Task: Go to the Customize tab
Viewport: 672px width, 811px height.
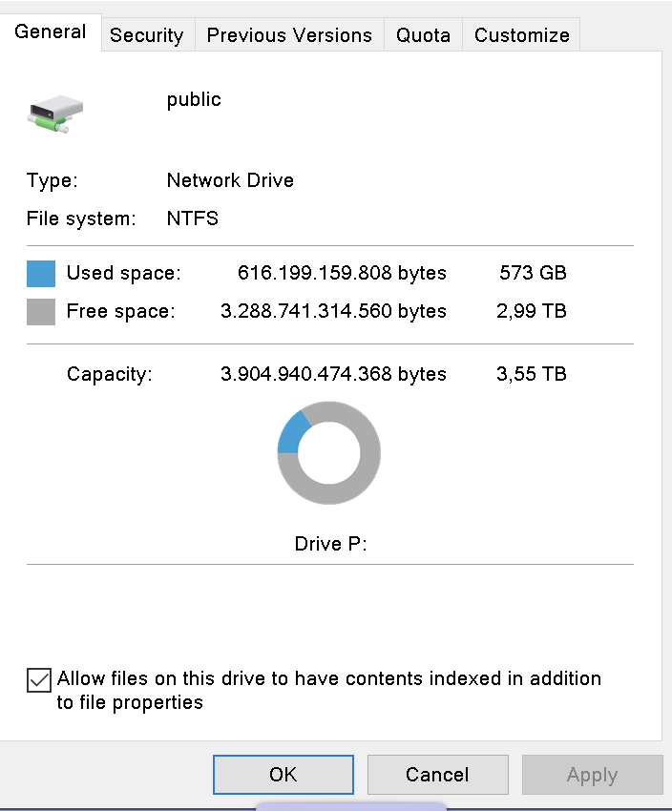Action: coord(521,34)
